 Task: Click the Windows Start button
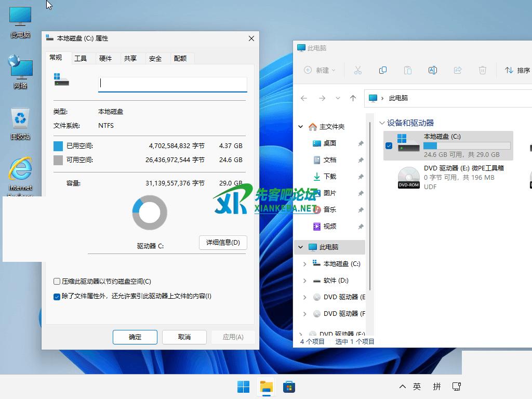(243, 387)
